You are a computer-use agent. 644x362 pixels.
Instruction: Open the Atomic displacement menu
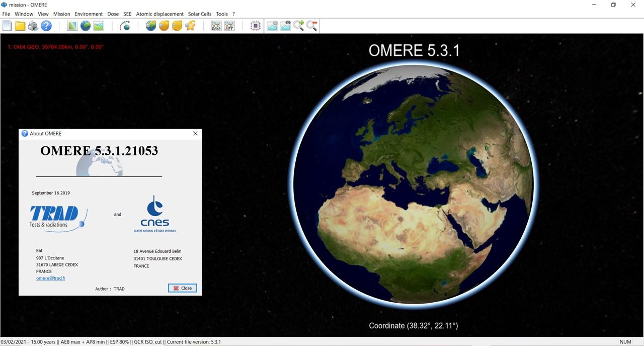[x=159, y=14]
